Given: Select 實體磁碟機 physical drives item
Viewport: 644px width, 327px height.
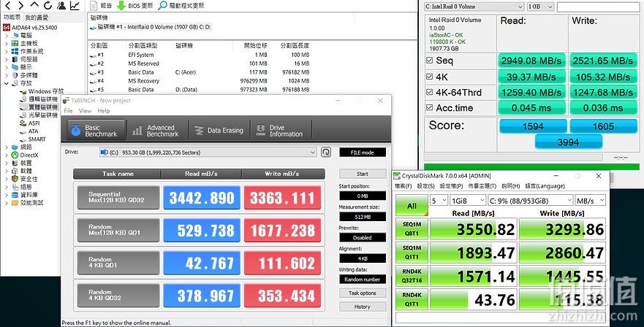Looking at the screenshot, I should (x=39, y=107).
